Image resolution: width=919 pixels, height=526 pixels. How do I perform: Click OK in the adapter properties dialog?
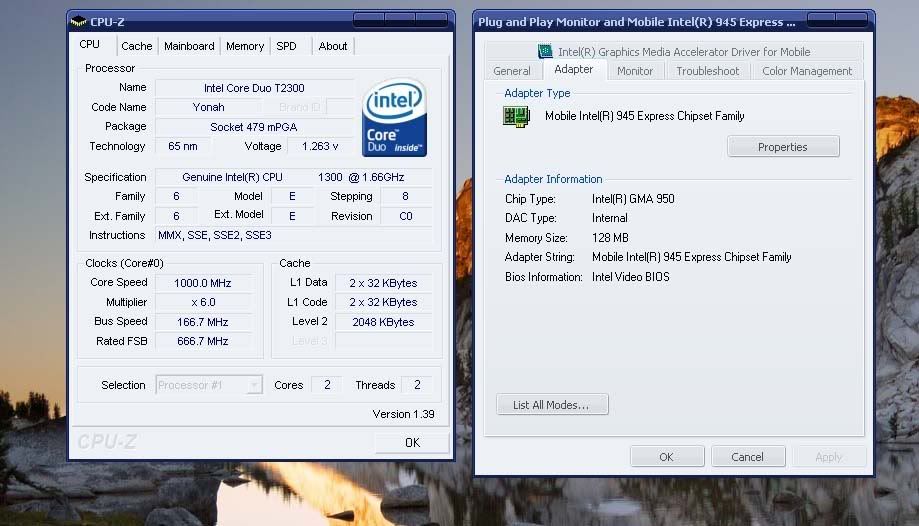pyautogui.click(x=667, y=457)
